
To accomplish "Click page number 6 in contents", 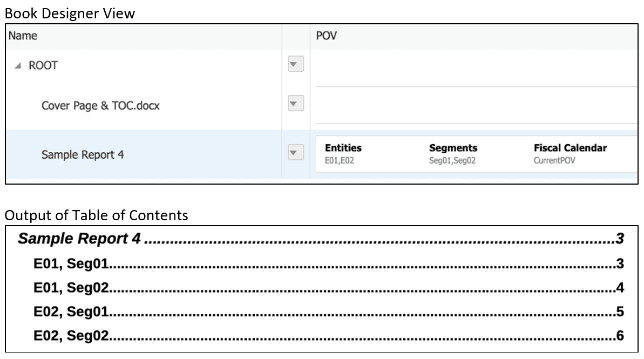I will pyautogui.click(x=620, y=335).
